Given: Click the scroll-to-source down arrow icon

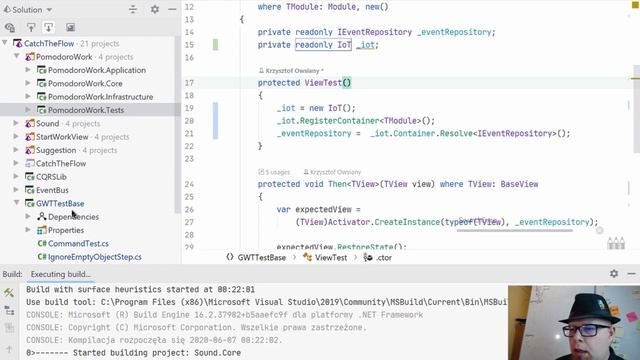Looking at the screenshot, I should pyautogui.click(x=49, y=27).
